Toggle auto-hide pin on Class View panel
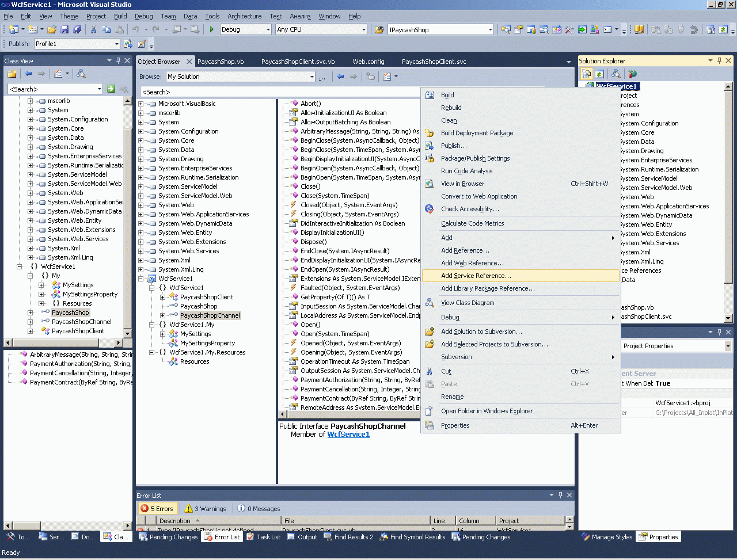Image resolution: width=737 pixels, height=560 pixels. click(119, 60)
